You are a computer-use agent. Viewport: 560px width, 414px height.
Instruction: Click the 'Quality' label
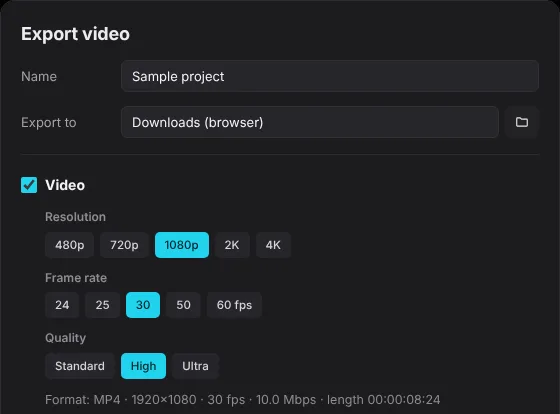coord(66,338)
